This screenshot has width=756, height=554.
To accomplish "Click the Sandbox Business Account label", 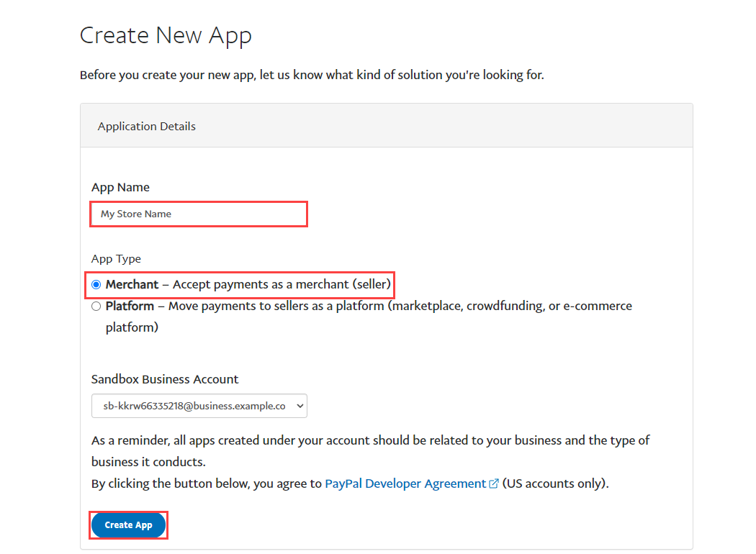I will click(165, 380).
